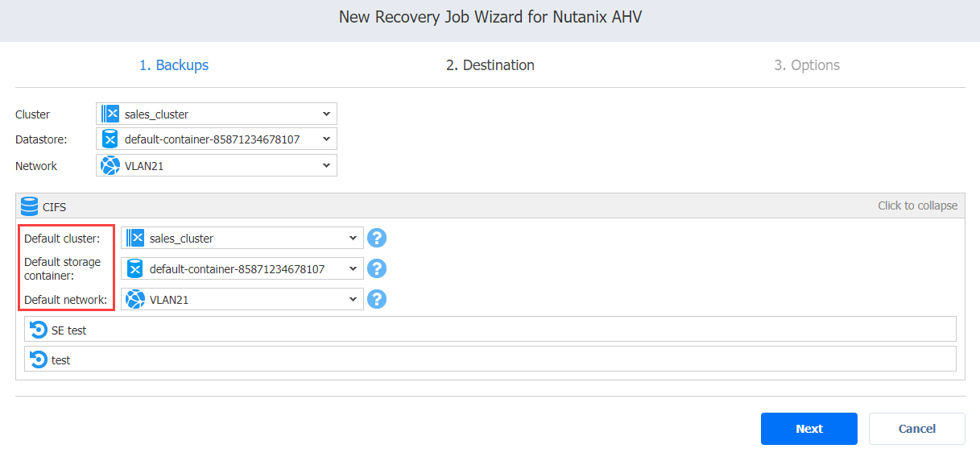Select the 2. Destination step
This screenshot has width=980, height=457.
(x=490, y=65)
